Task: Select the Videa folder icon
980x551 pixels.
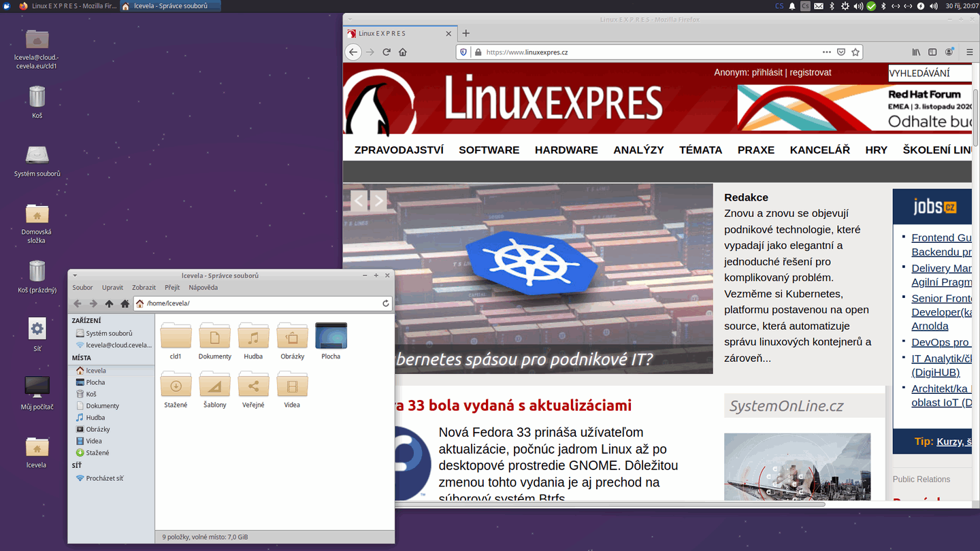Action: tap(292, 384)
